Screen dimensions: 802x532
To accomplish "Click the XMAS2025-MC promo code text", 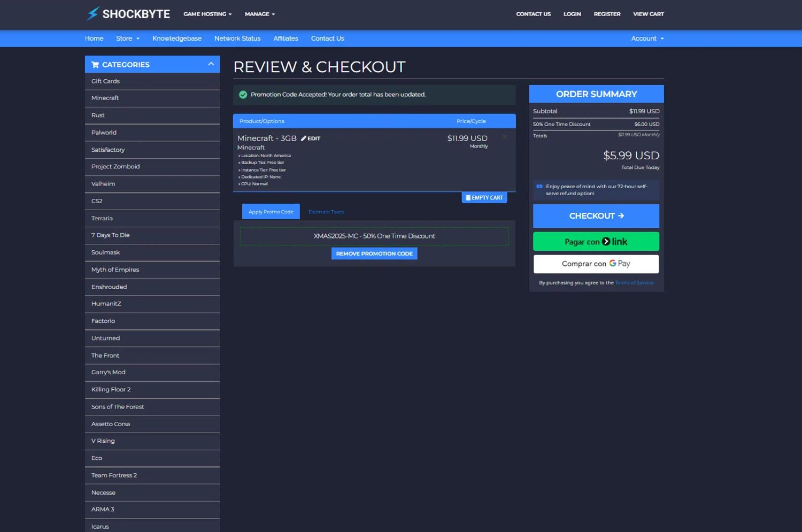I will point(374,236).
